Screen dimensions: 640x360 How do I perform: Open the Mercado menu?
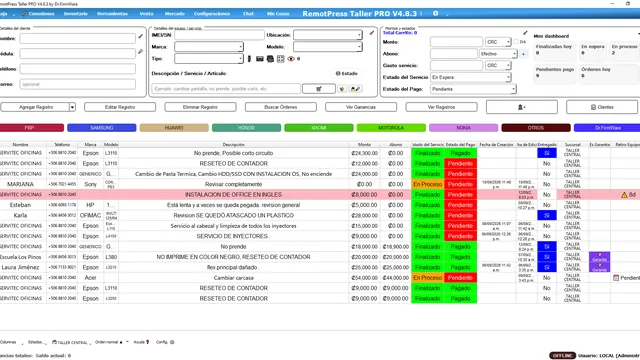(x=175, y=13)
